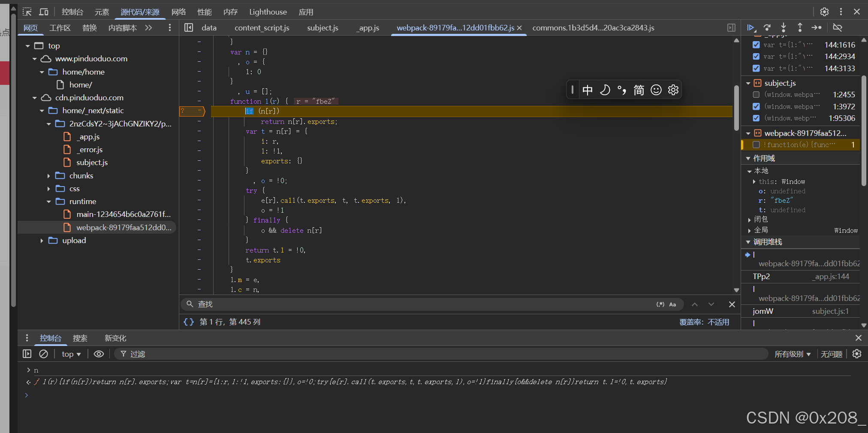Open console settings gear
Image resolution: width=868 pixels, height=433 pixels.
pos(857,354)
